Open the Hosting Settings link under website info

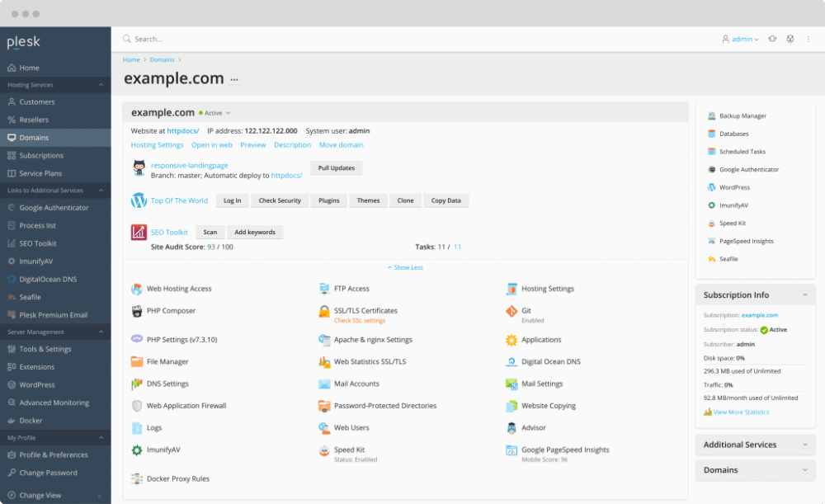click(158, 145)
